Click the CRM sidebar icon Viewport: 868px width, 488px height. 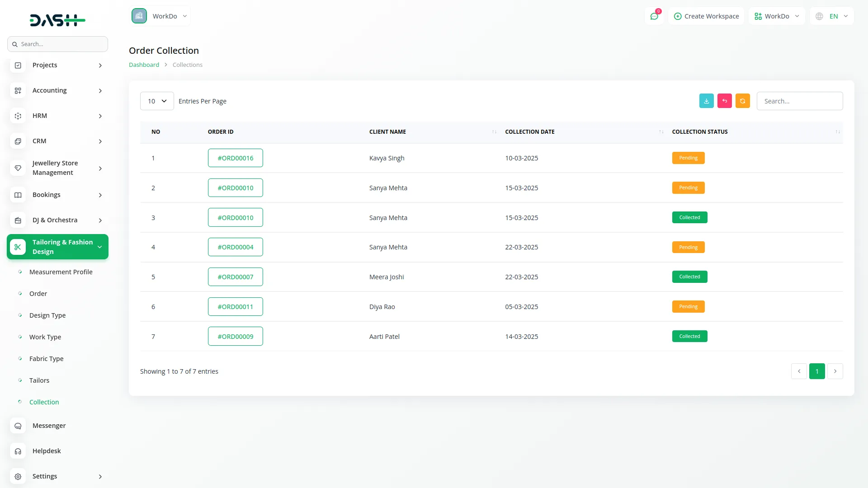pyautogui.click(x=18, y=141)
